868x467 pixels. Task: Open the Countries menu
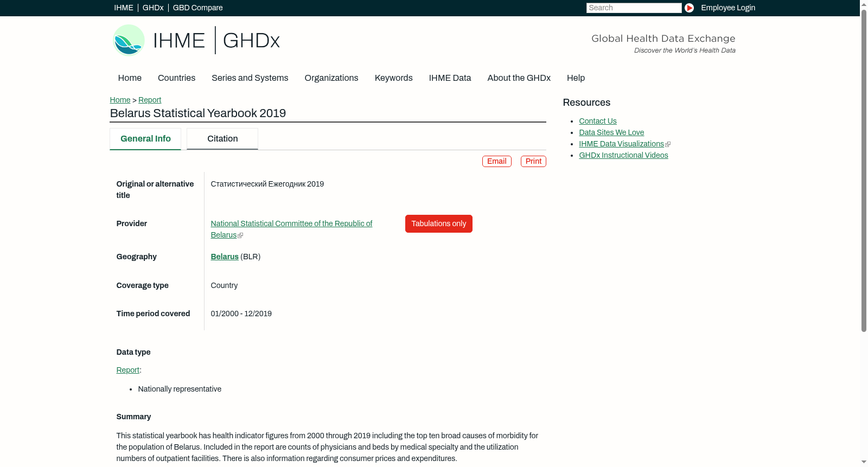pyautogui.click(x=176, y=78)
